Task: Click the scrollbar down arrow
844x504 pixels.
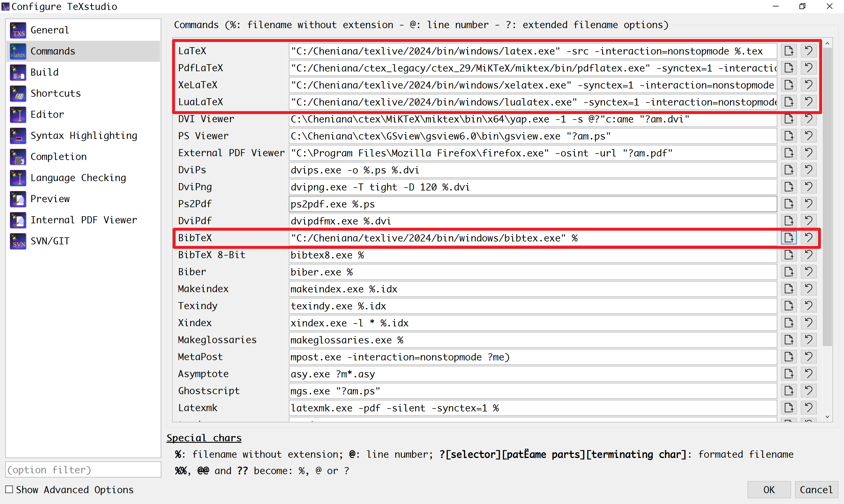Action: pyautogui.click(x=827, y=417)
